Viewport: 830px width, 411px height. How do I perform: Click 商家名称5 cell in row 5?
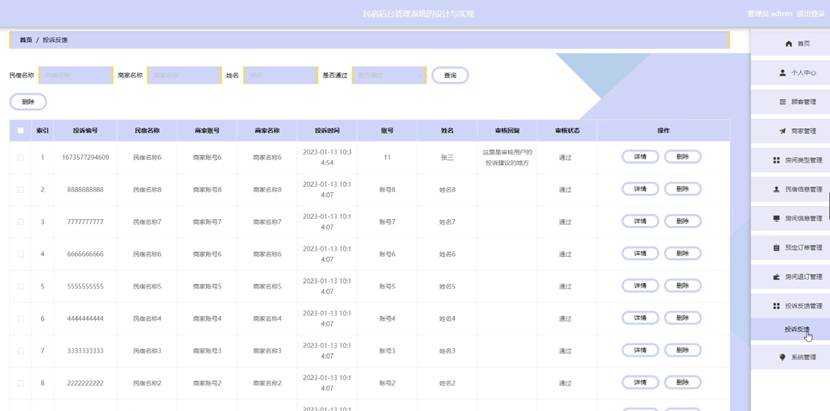point(267,287)
